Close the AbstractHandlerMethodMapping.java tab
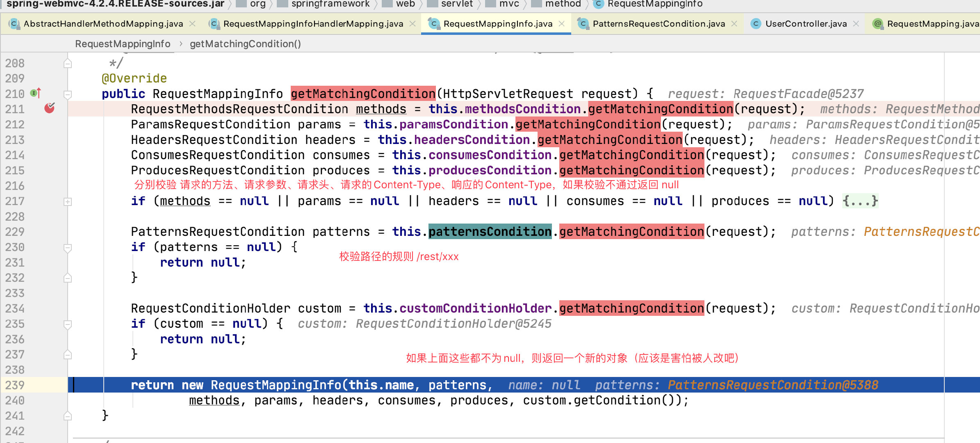Screen dimensions: 980x443 [x=192, y=24]
